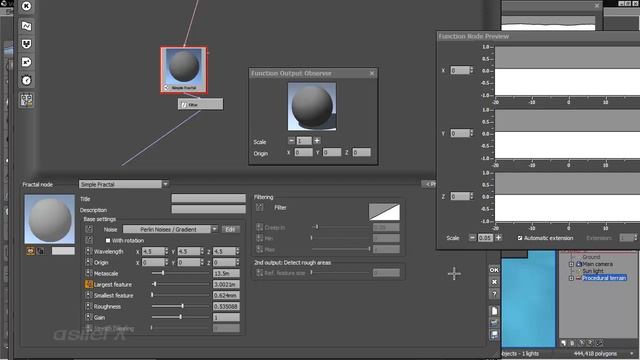This screenshot has height=360, width=640.
Task: Click the extract parameter icon for Wavelength
Action: pos(89,251)
